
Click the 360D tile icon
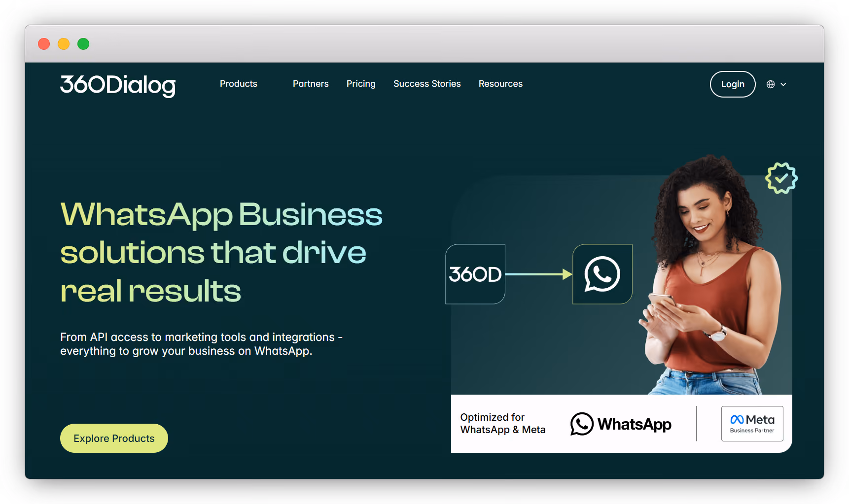coord(475,274)
